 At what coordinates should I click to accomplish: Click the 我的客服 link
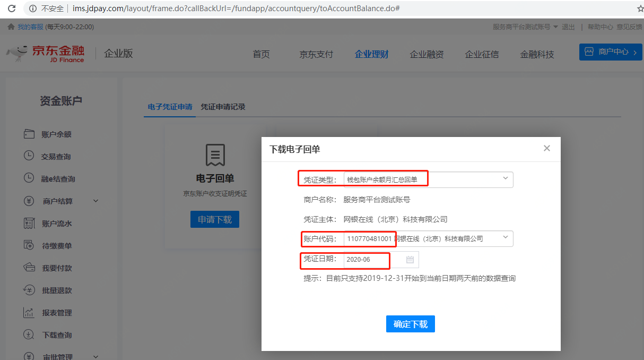click(30, 27)
